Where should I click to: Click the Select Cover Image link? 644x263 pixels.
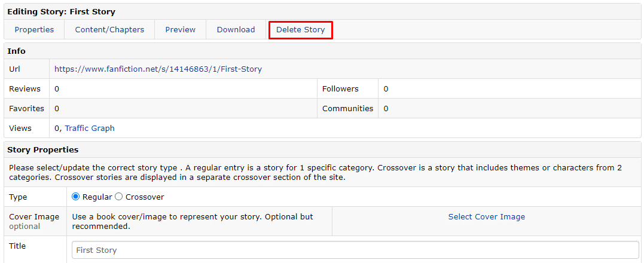click(486, 216)
